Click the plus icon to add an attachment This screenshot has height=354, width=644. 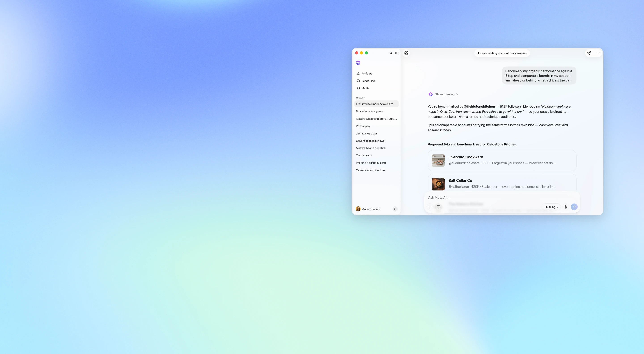tap(430, 207)
